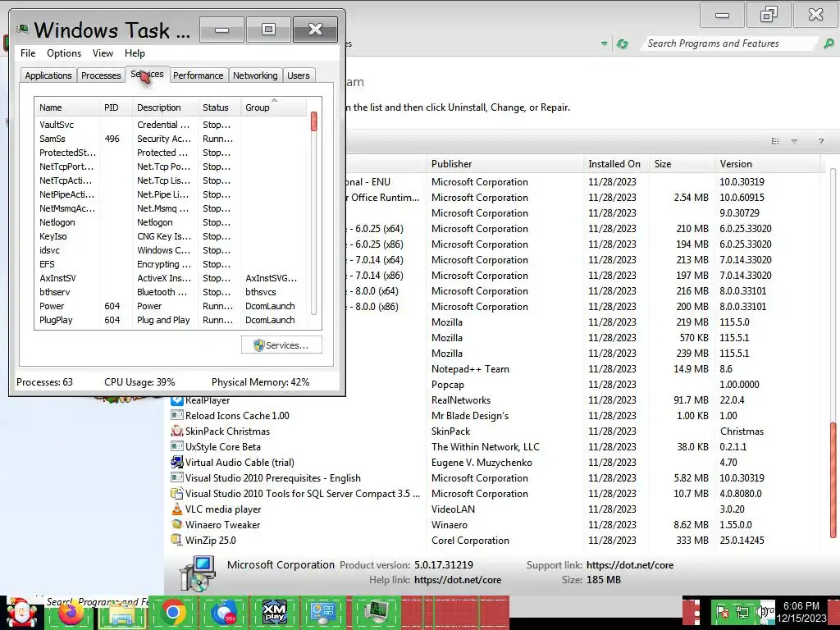Screen dimensions: 840x630
Task: Open the View menu in Task Manager
Action: [103, 53]
